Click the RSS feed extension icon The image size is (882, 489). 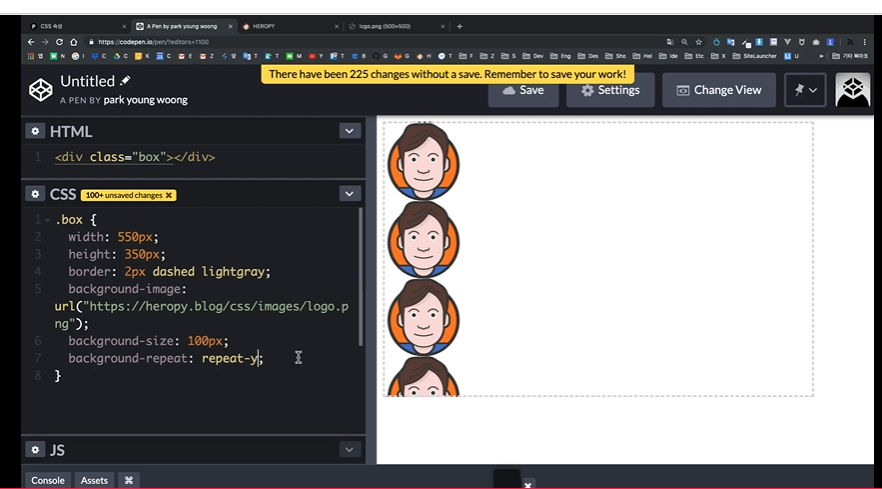850,42
